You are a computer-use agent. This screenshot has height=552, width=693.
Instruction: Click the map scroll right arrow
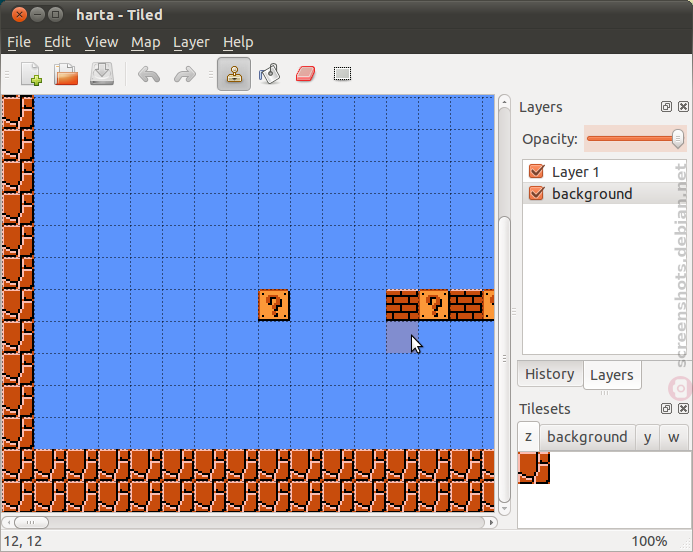tap(491, 522)
